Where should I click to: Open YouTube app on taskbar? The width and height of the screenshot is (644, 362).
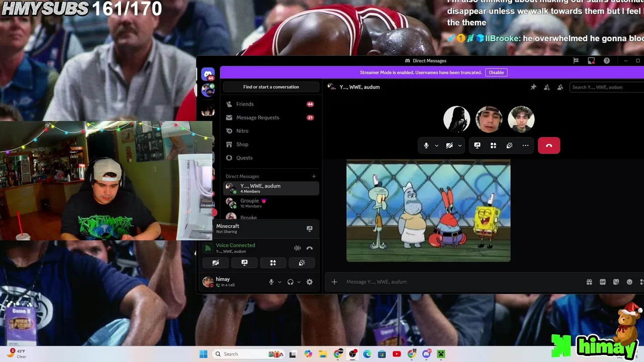(x=396, y=354)
